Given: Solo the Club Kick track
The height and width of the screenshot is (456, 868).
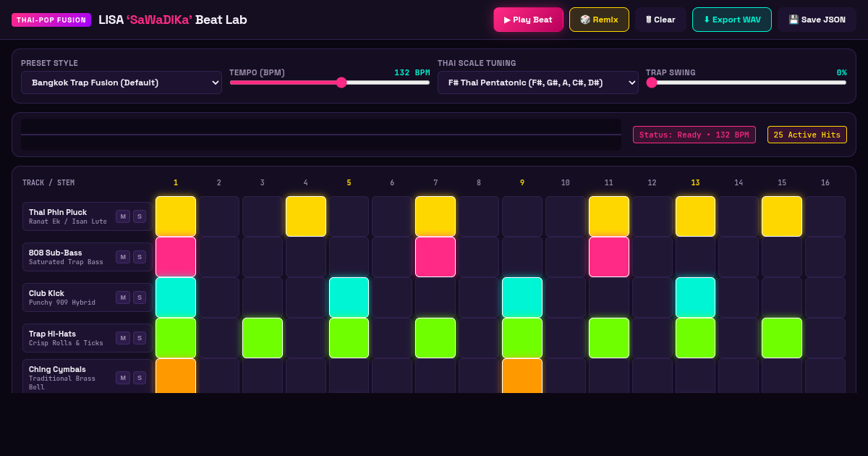Looking at the screenshot, I should (x=140, y=297).
